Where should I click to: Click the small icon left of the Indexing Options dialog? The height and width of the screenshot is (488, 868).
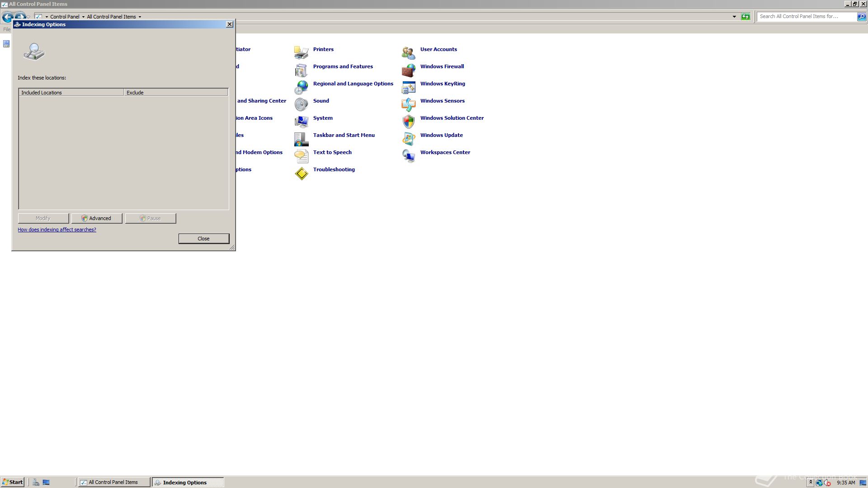pyautogui.click(x=6, y=44)
